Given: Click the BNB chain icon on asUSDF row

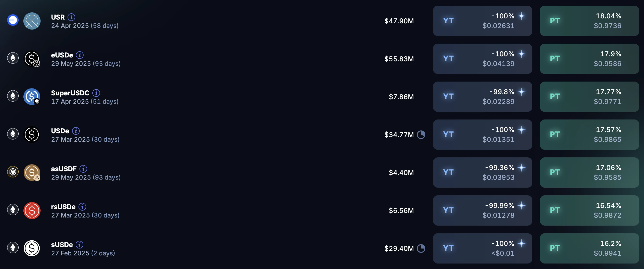Looking at the screenshot, I should click(13, 172).
